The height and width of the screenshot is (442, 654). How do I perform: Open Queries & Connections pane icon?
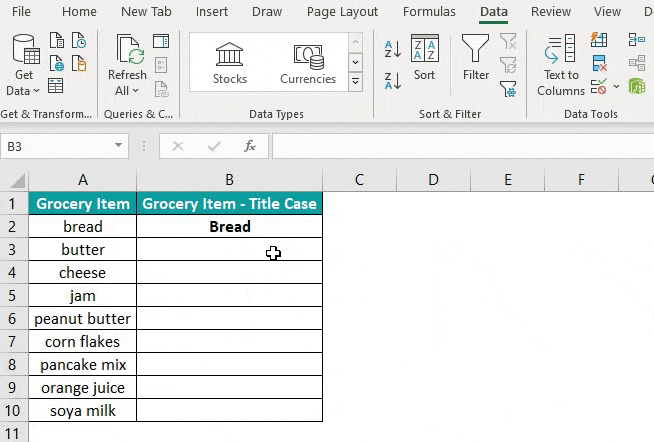coord(161,41)
